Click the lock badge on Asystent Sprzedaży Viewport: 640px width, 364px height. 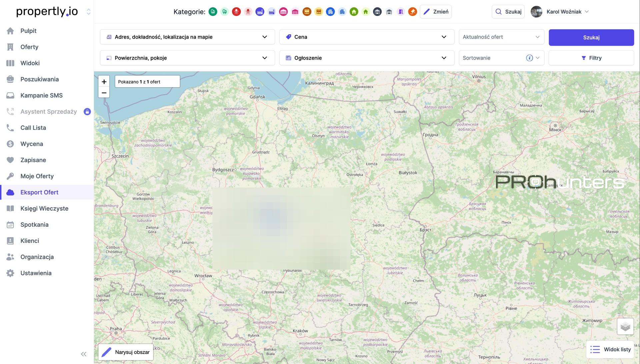[x=87, y=112]
